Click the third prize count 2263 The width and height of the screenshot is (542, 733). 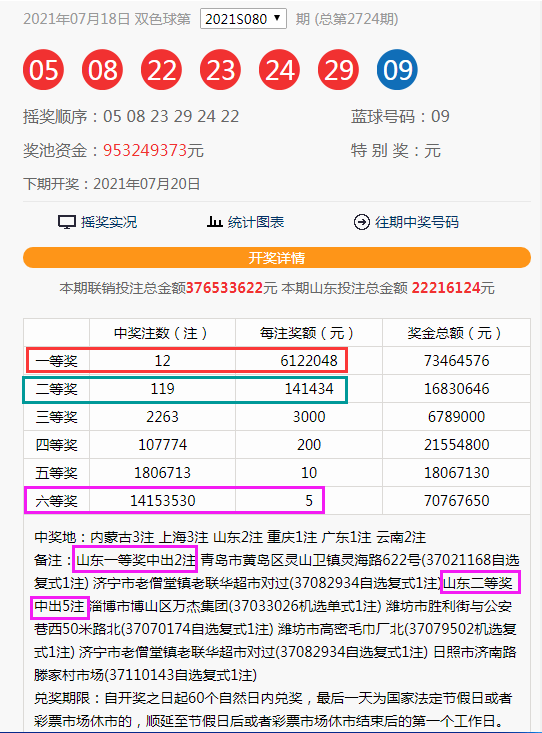(162, 417)
